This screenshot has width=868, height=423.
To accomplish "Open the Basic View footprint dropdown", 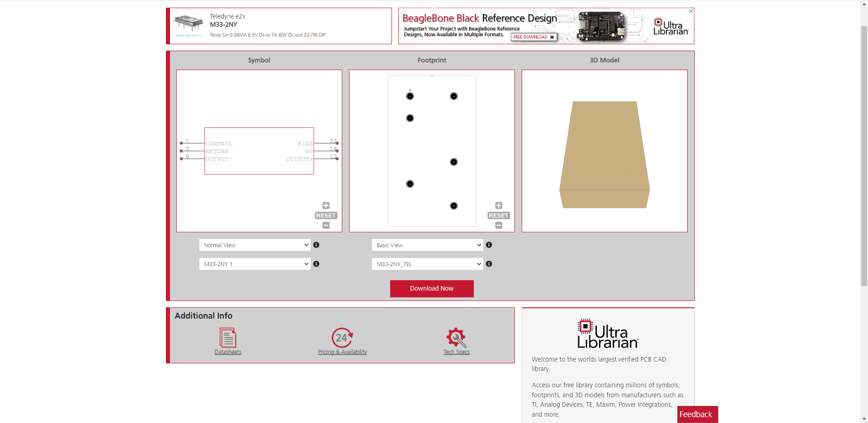I will point(428,245).
